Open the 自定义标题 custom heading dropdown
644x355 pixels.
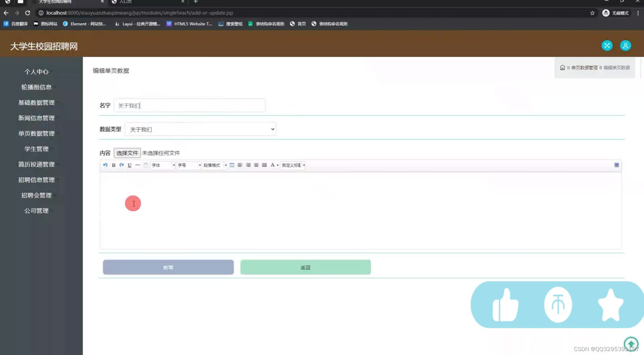pos(293,165)
